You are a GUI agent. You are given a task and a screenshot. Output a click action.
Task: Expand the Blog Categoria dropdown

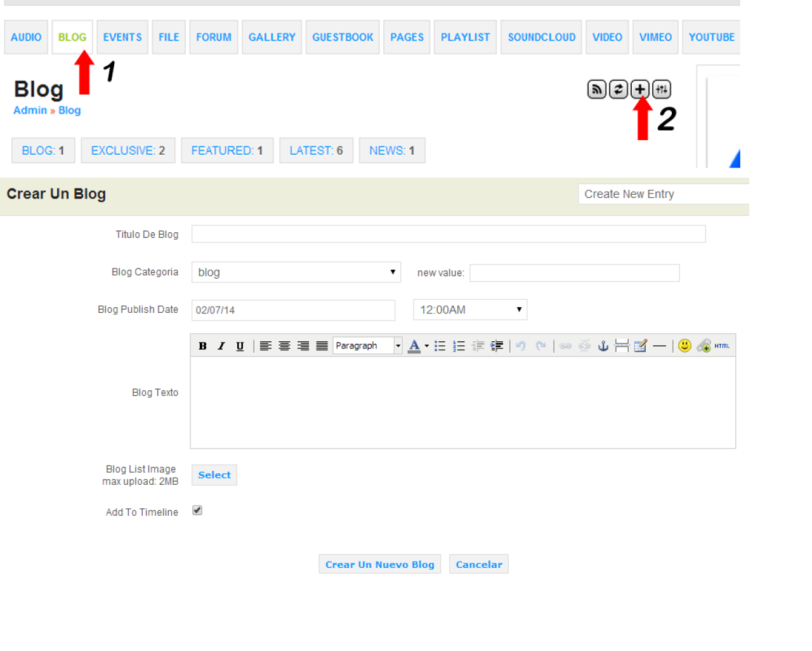[296, 272]
